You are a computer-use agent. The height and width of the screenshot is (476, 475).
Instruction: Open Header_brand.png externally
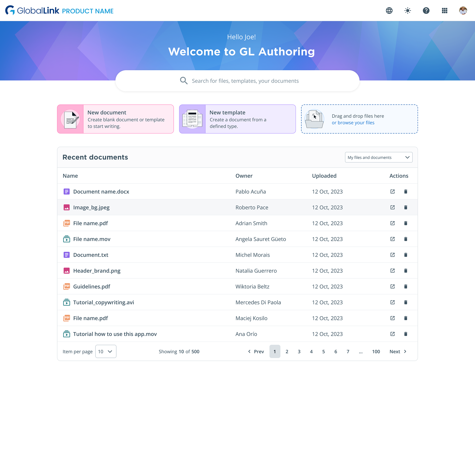point(392,271)
